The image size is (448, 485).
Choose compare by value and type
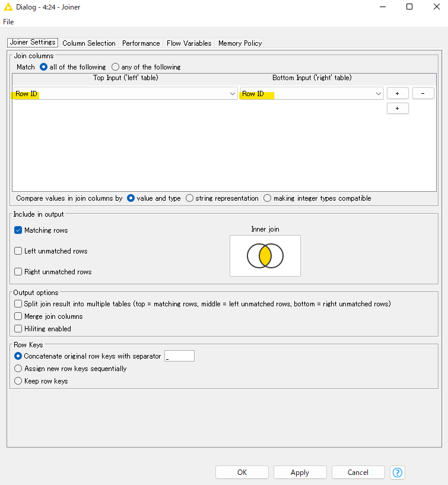coord(131,198)
